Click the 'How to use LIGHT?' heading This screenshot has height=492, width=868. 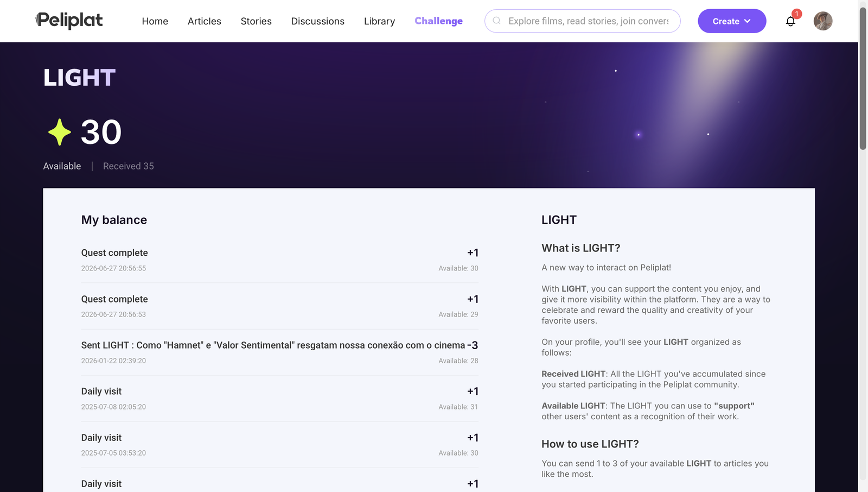tap(590, 444)
